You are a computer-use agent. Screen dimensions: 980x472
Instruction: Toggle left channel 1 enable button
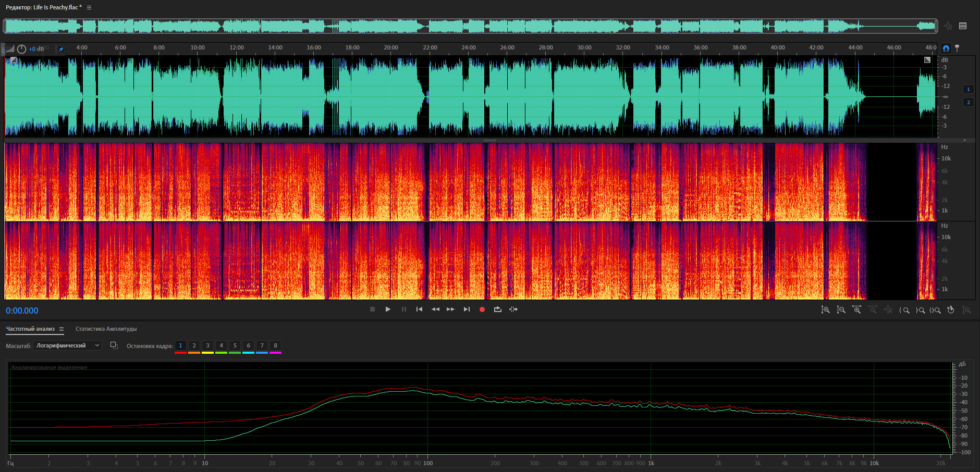point(969,89)
